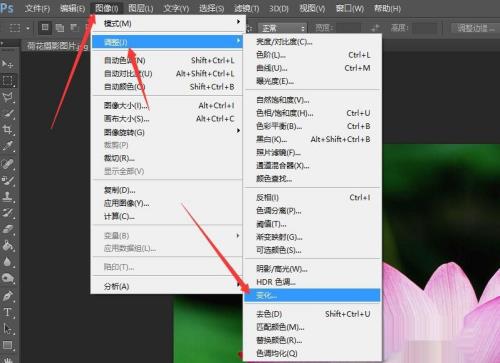Image resolution: width=500 pixels, height=363 pixels.
Task: Select the Blur droplet tool
Action: click(7, 262)
